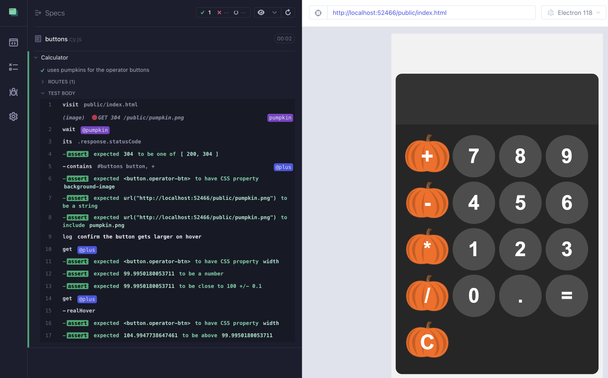
Task: Click the divide pumpkin calculator button
Action: [x=427, y=295]
